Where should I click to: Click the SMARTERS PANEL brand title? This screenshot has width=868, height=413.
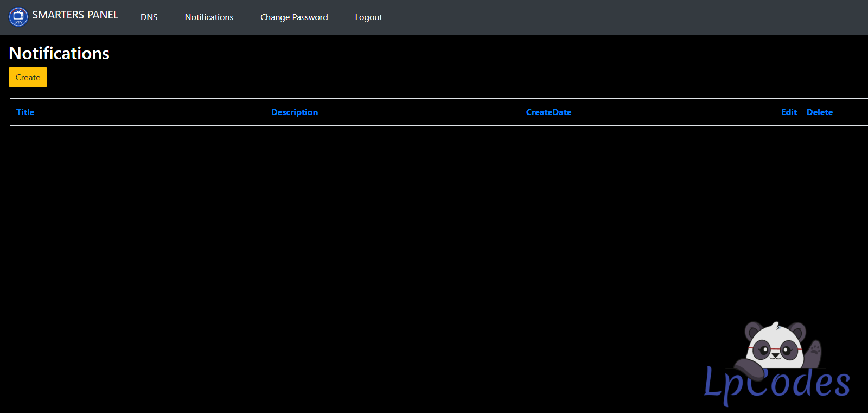point(75,15)
